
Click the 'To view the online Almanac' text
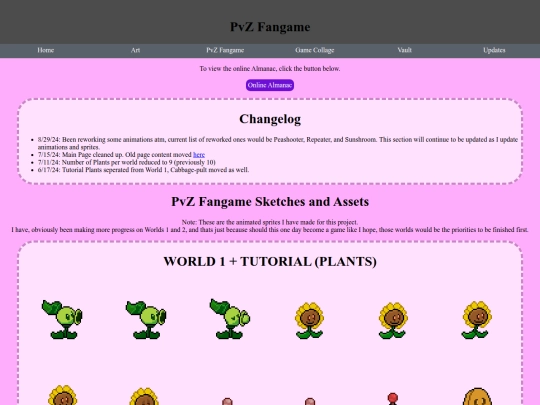tap(270, 69)
